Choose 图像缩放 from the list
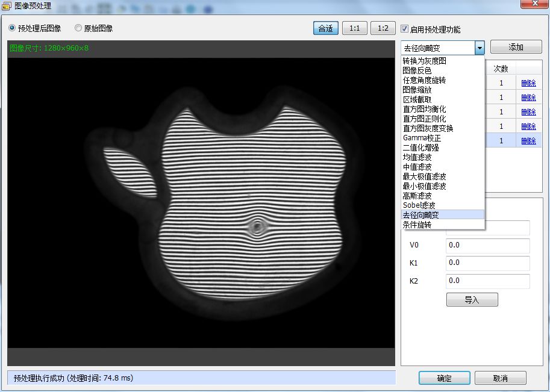550x392 pixels. (x=443, y=90)
